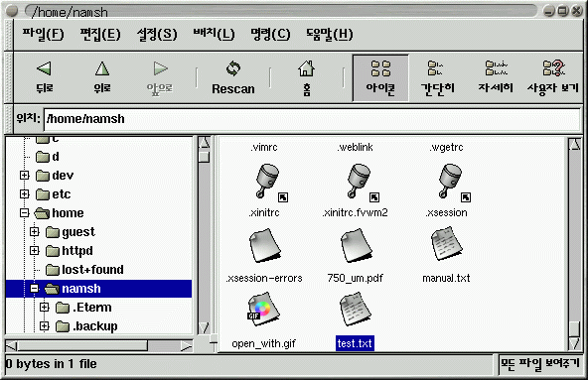Image resolution: width=588 pixels, height=380 pixels.
Task: Select the guest folder in tree
Action: [x=71, y=232]
